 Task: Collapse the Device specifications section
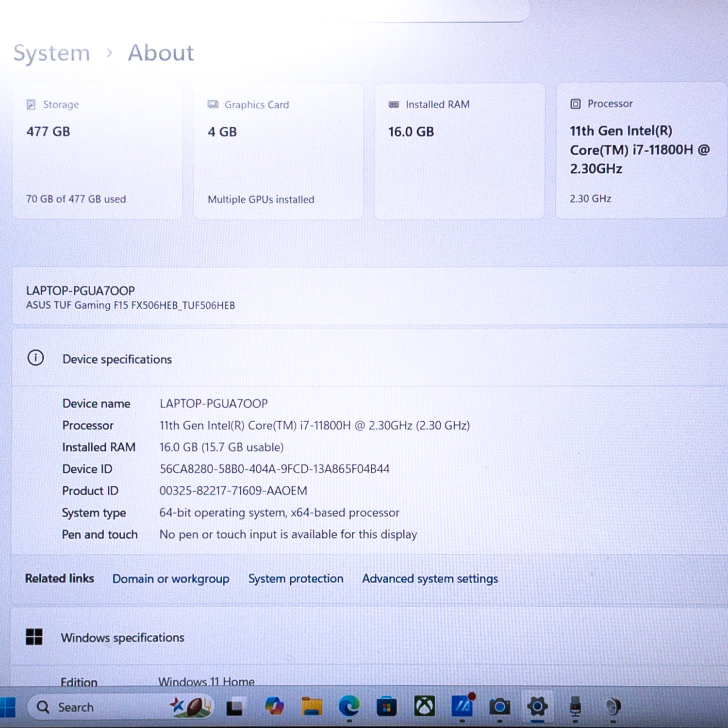pyautogui.click(x=369, y=359)
